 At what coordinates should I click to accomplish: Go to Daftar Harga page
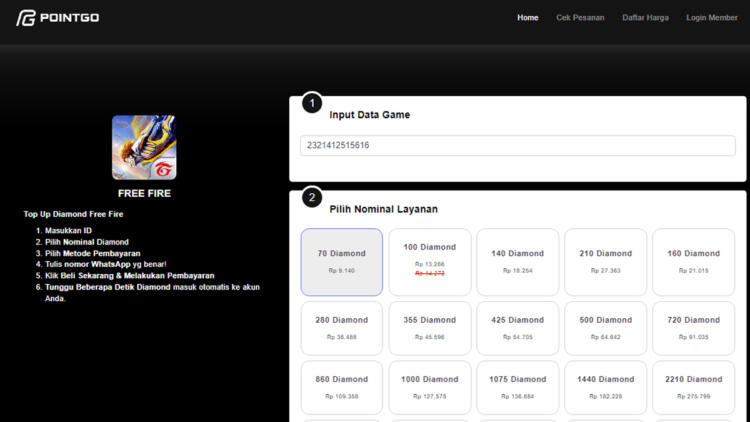pyautogui.click(x=645, y=17)
